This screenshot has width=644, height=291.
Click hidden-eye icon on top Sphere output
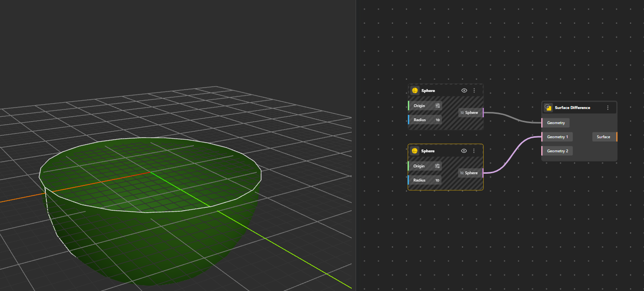click(x=462, y=113)
